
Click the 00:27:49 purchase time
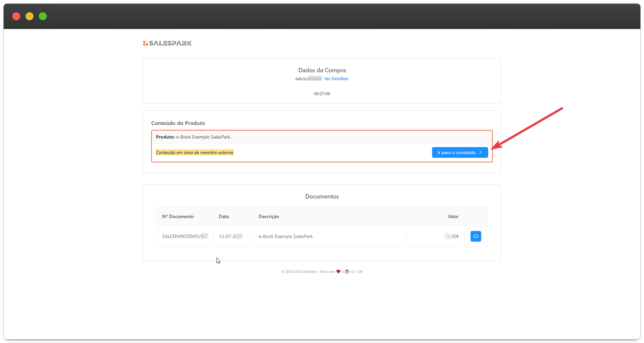coord(322,94)
